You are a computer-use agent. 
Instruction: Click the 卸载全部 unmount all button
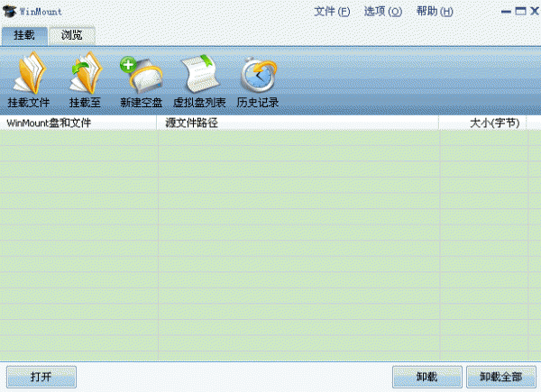point(501,377)
